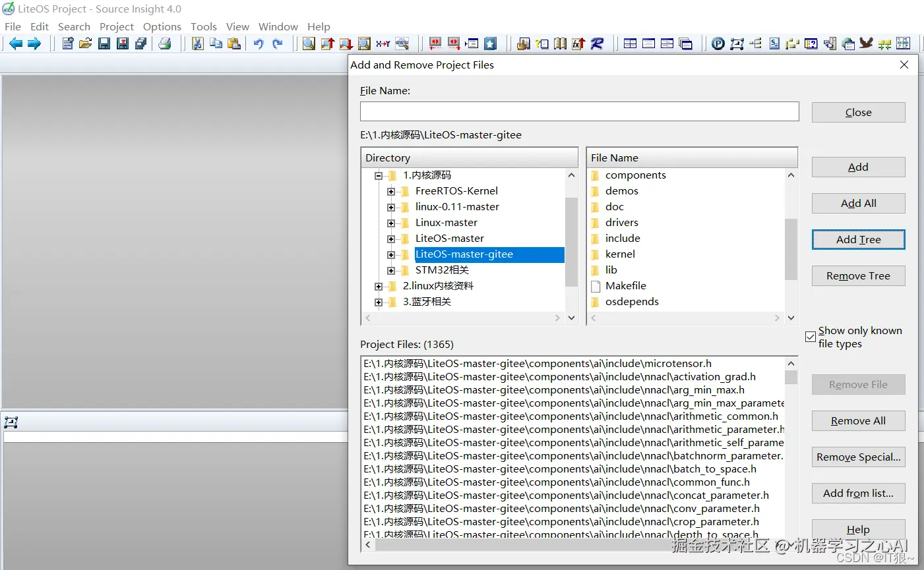Expand the STM32相关 folder node
The image size is (924, 570).
[391, 270]
